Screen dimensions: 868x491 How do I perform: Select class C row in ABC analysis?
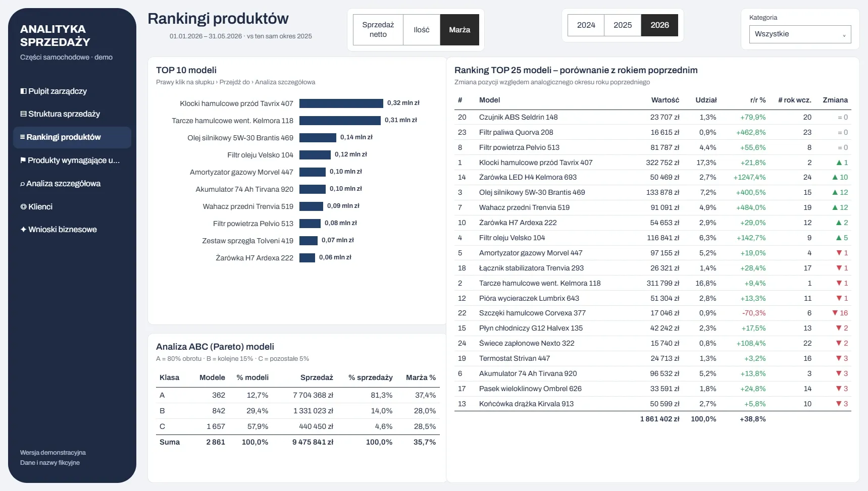tap(298, 426)
